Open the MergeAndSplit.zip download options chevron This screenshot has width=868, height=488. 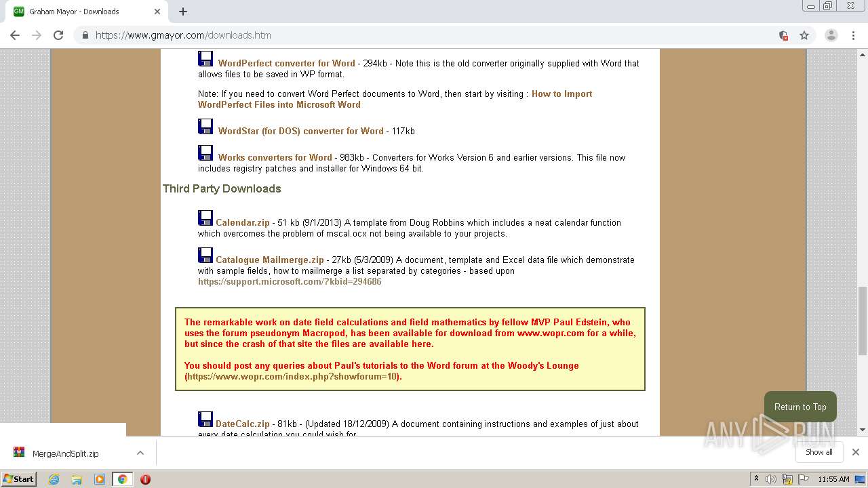[140, 453]
